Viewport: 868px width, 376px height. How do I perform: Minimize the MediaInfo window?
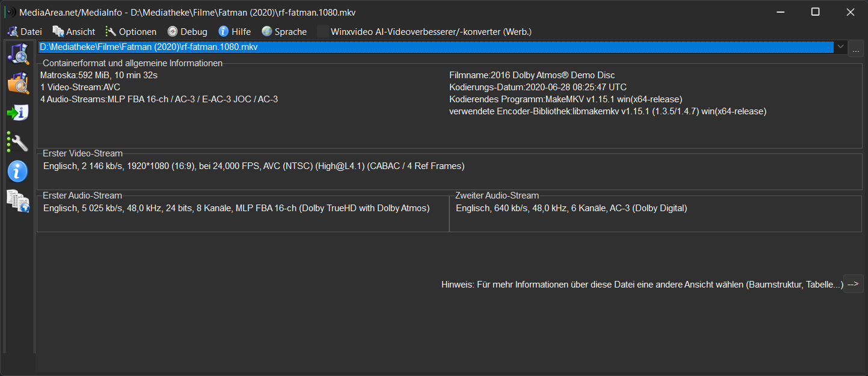tap(780, 12)
